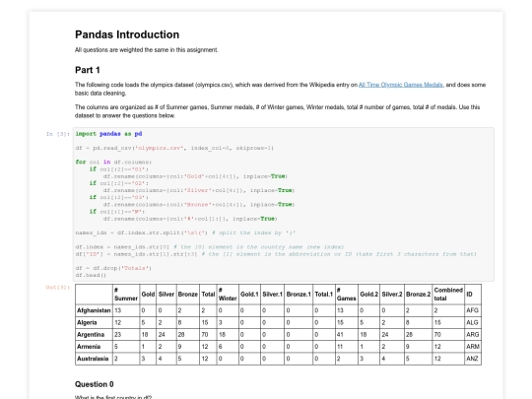Select the Argentina row header
This screenshot has width=532, height=399.
94,335
